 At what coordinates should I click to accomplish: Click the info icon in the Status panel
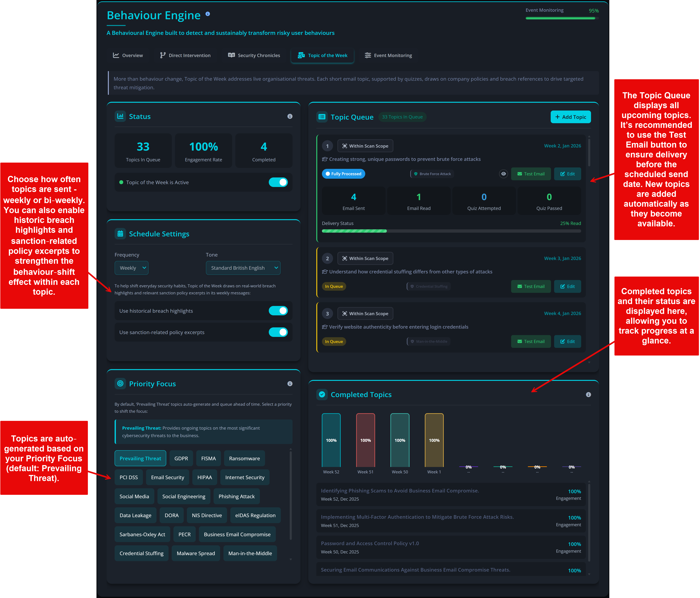click(290, 116)
